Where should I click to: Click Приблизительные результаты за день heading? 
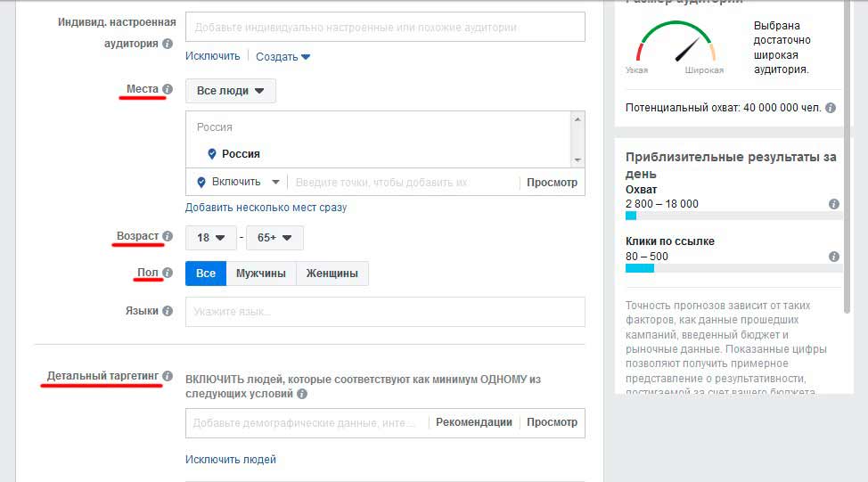[x=731, y=166]
